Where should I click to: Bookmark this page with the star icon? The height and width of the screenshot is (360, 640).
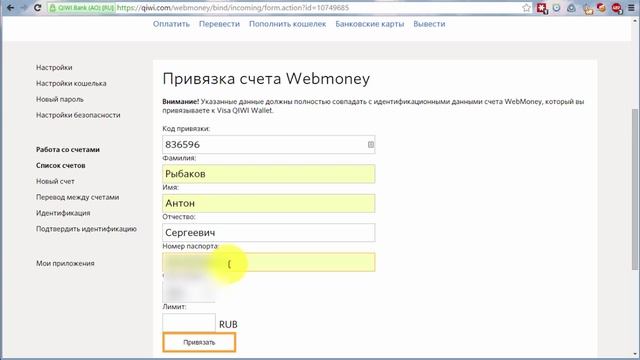click(527, 8)
